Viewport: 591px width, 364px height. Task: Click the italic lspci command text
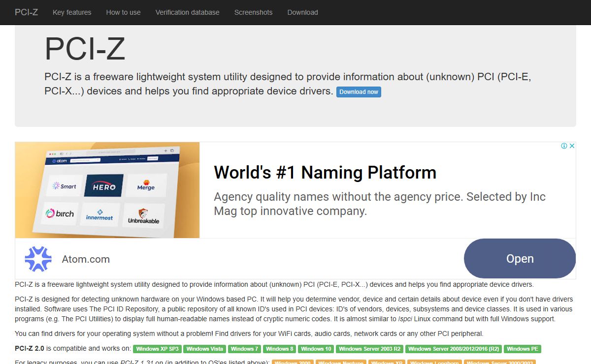click(405, 319)
